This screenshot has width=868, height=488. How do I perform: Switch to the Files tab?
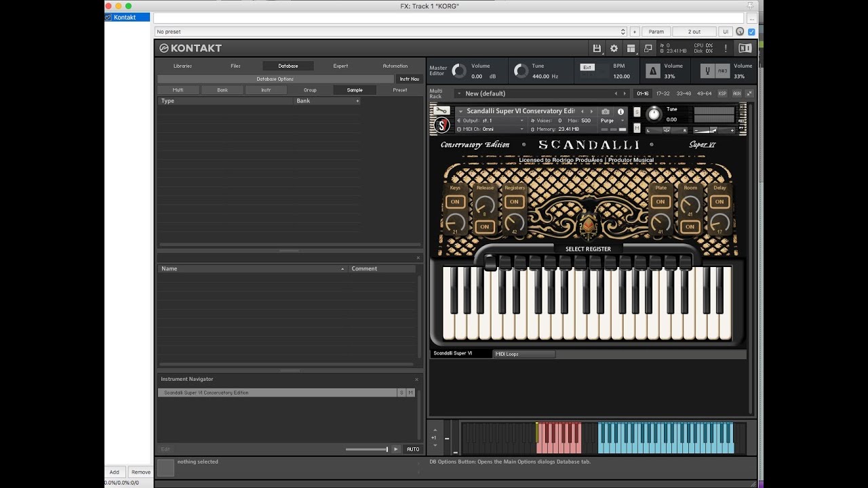pyautogui.click(x=235, y=66)
